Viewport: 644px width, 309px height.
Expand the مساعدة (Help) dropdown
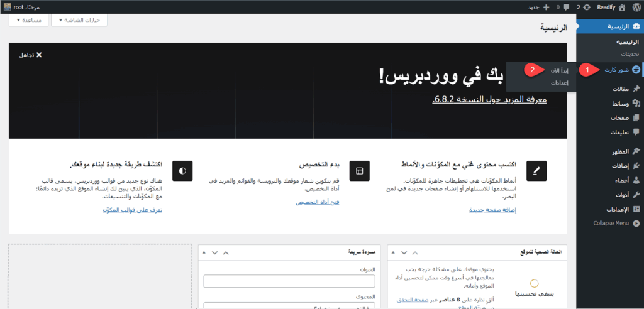click(x=28, y=20)
